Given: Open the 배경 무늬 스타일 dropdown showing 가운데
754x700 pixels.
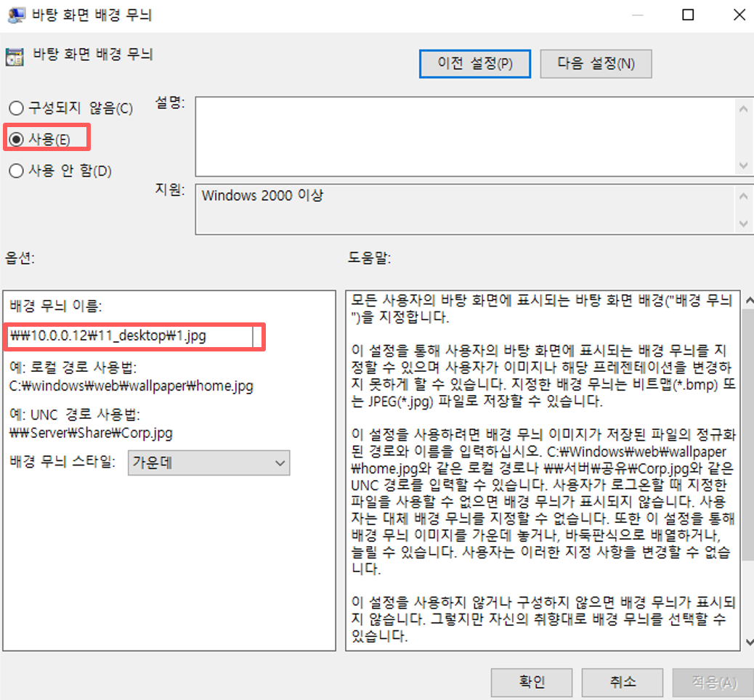Looking at the screenshot, I should [208, 463].
